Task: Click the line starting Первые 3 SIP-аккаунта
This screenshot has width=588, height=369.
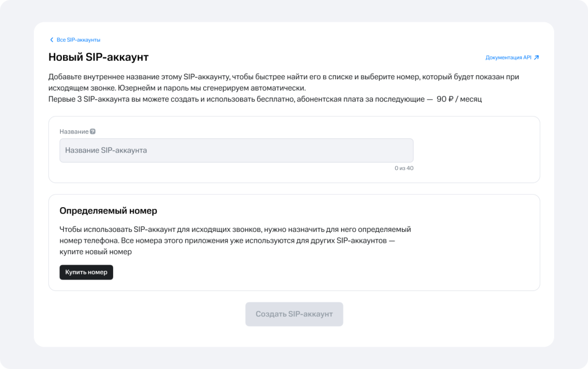Action: (x=265, y=99)
